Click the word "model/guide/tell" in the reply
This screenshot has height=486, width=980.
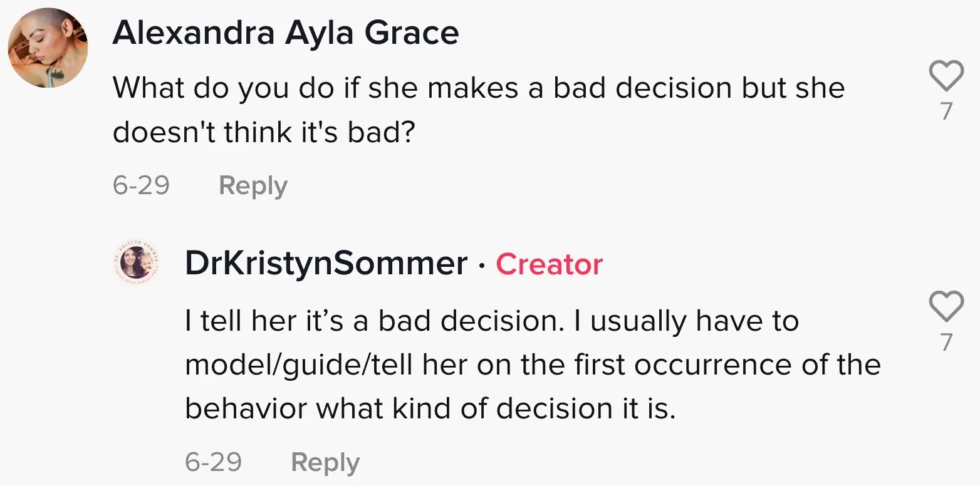click(x=299, y=365)
